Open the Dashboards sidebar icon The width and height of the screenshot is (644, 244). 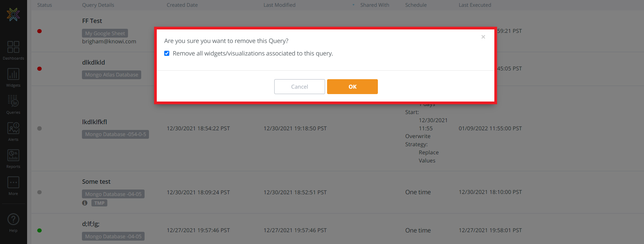click(x=13, y=47)
